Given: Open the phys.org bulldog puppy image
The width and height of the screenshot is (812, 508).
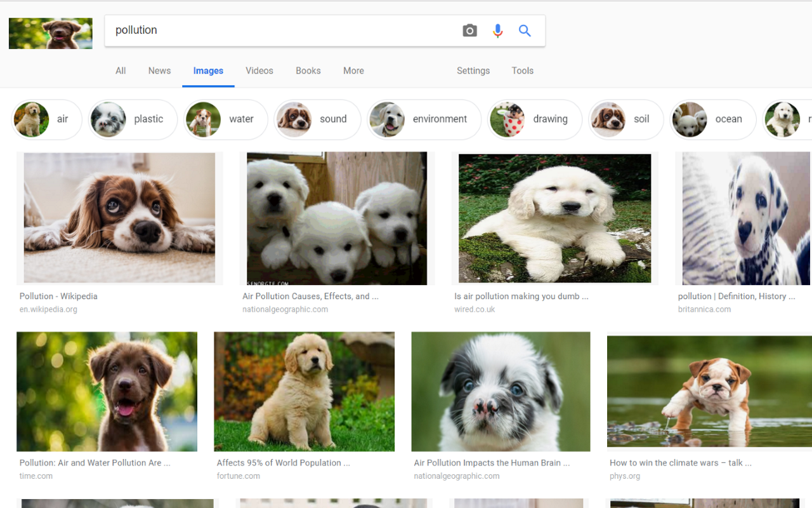Looking at the screenshot, I should [709, 391].
